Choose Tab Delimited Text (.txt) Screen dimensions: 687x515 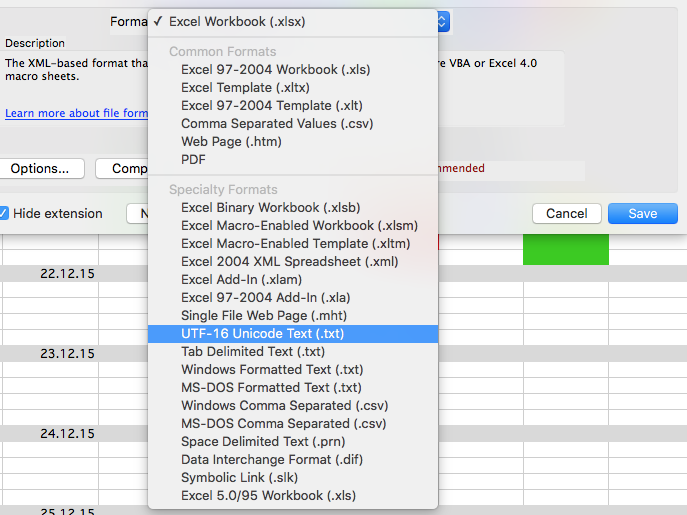tap(293, 352)
